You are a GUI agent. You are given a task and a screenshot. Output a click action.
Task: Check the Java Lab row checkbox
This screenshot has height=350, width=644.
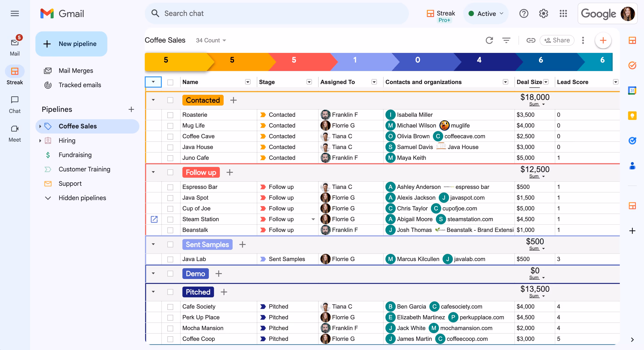170,259
